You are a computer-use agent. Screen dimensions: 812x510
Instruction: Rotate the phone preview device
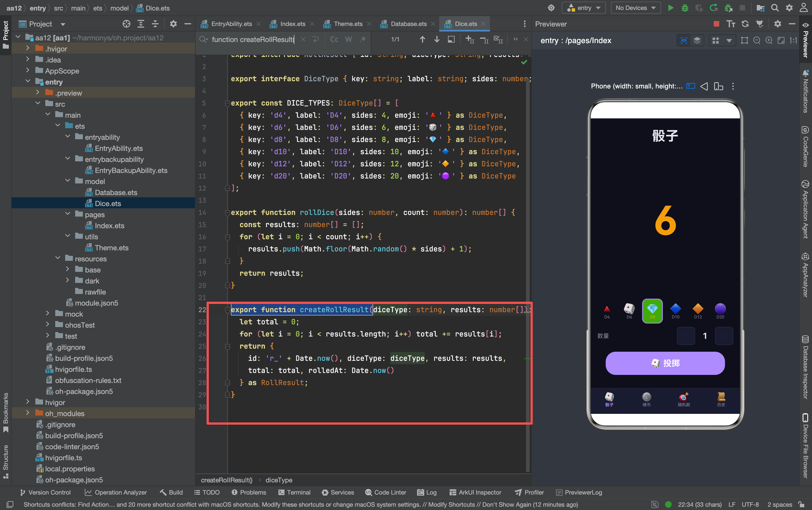[719, 86]
